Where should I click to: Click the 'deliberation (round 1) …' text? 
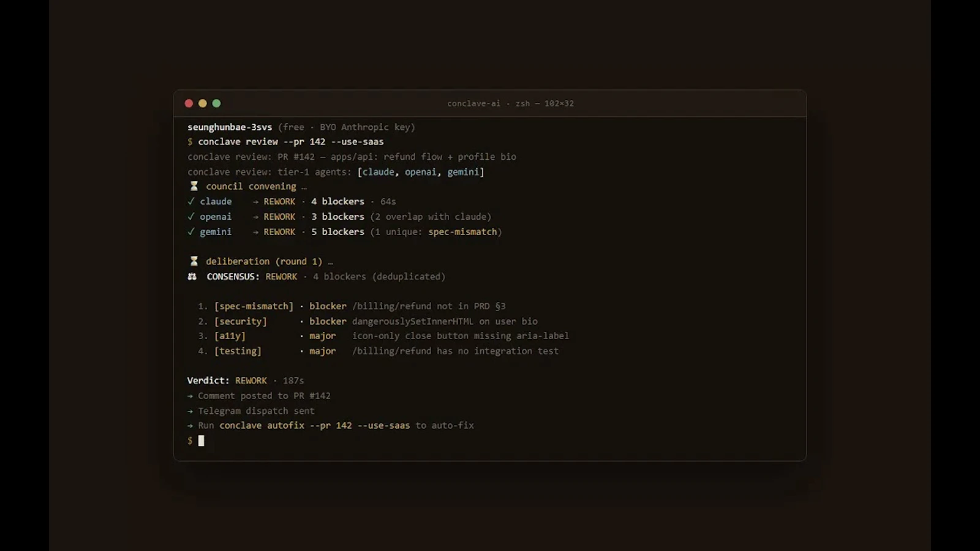click(269, 261)
